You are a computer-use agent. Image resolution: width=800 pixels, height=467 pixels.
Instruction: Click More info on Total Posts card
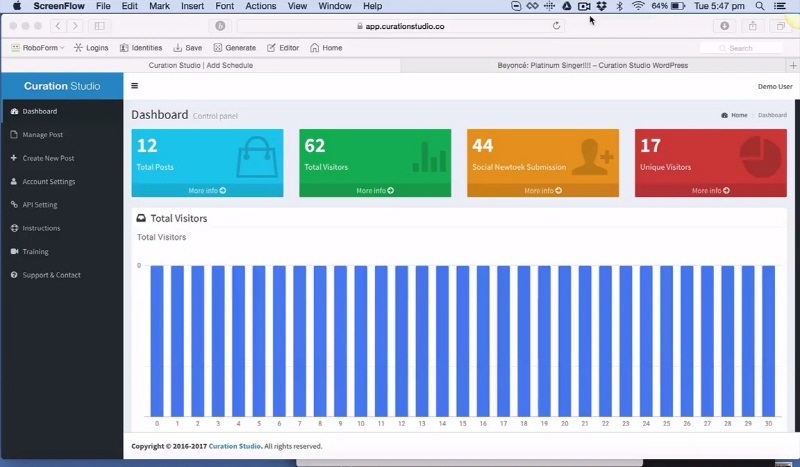(x=207, y=190)
